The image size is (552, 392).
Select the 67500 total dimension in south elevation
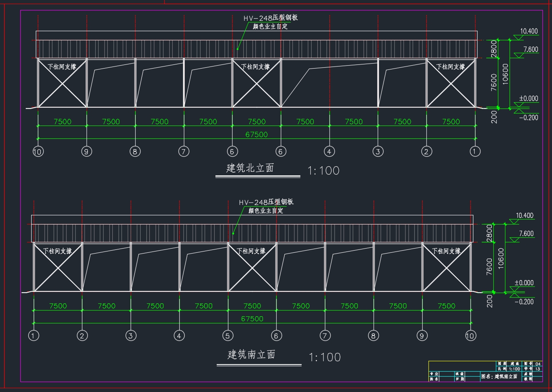pos(252,319)
